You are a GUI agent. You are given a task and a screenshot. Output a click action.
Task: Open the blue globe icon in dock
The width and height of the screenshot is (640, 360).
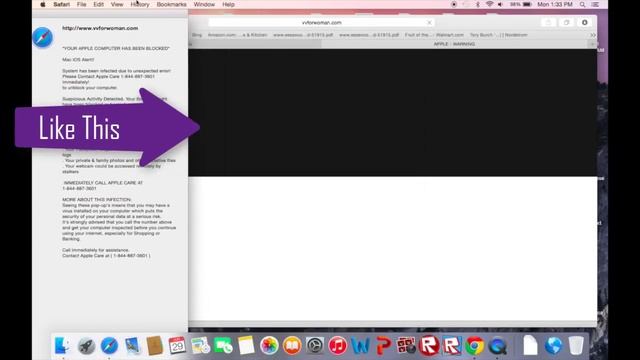tap(553, 346)
